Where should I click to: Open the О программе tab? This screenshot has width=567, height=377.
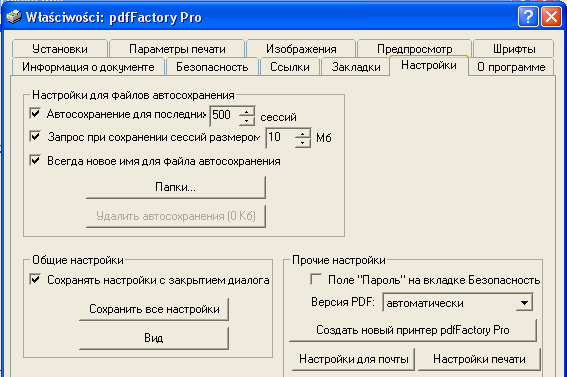pyautogui.click(x=511, y=67)
